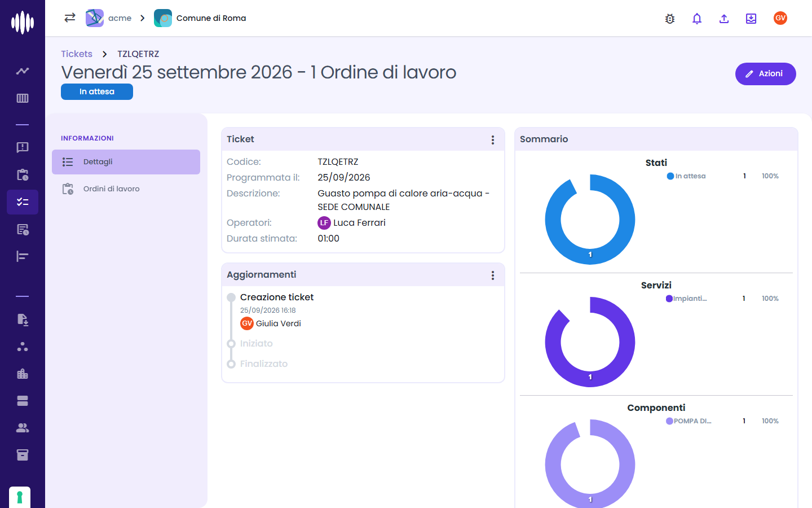Click the Finalizzato timeline step
The image size is (812, 508).
[x=264, y=364]
